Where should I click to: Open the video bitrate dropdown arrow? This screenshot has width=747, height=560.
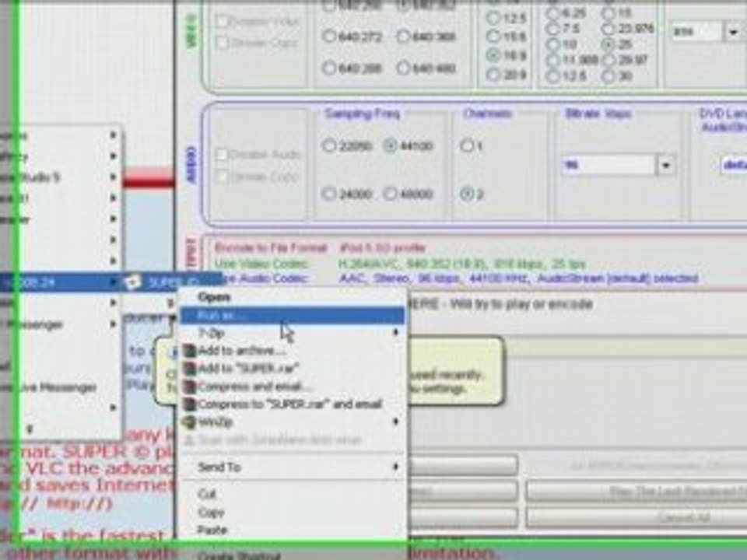733,32
